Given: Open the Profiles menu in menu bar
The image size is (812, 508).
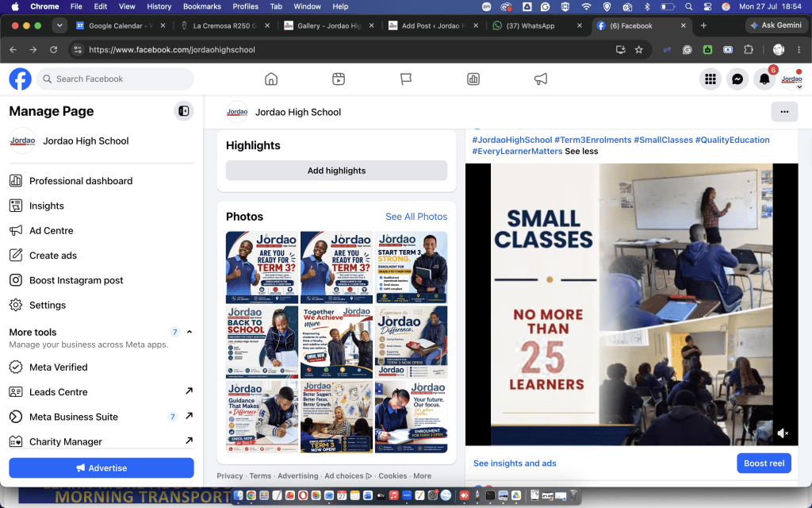Looking at the screenshot, I should (246, 6).
